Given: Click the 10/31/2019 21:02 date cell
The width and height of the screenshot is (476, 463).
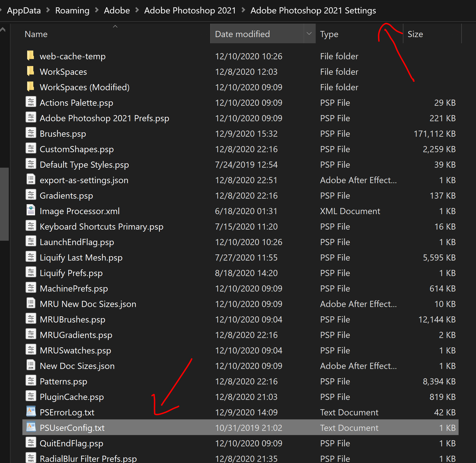Looking at the screenshot, I should (x=249, y=428).
